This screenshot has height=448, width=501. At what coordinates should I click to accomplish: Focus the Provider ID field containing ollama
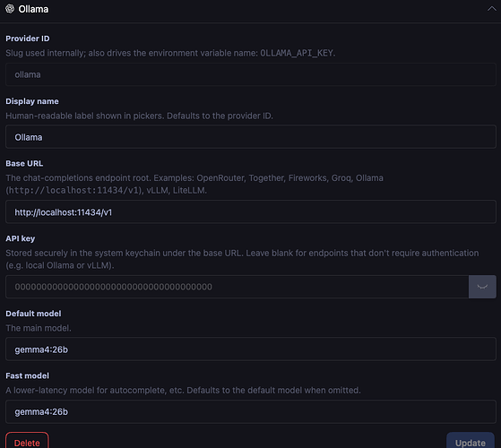[x=251, y=74]
